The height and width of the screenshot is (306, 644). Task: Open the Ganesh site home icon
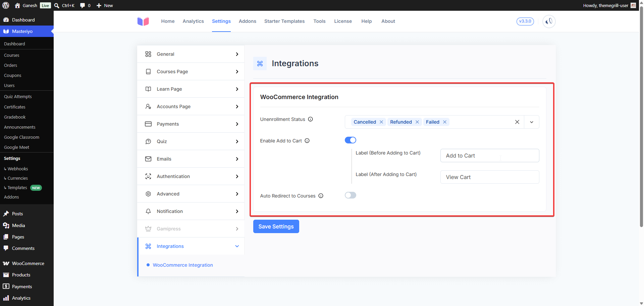point(17,5)
